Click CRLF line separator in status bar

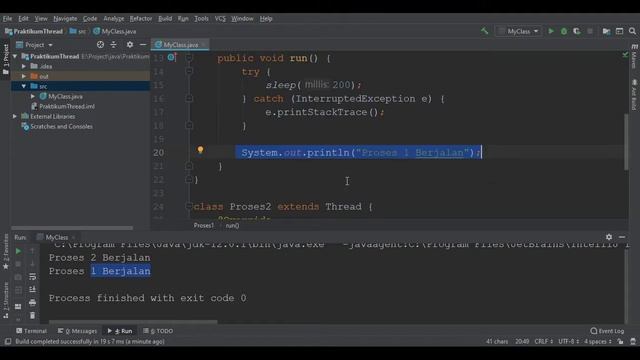click(x=543, y=342)
